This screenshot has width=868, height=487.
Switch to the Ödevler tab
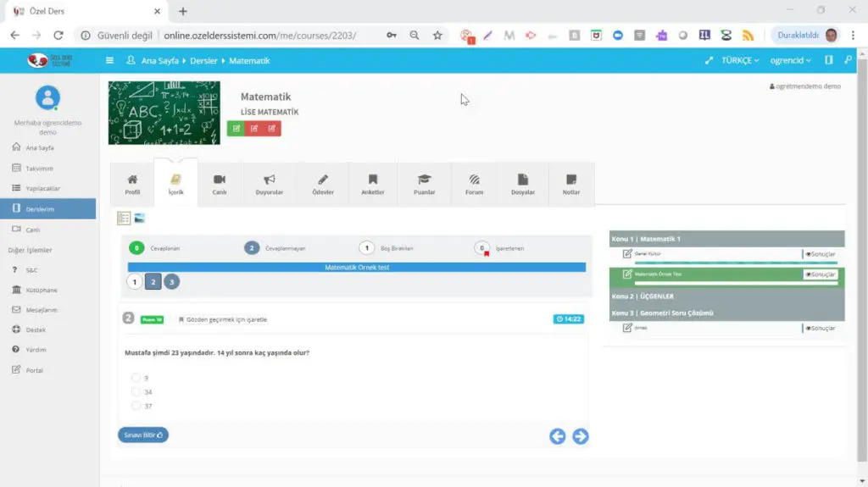[x=323, y=184]
